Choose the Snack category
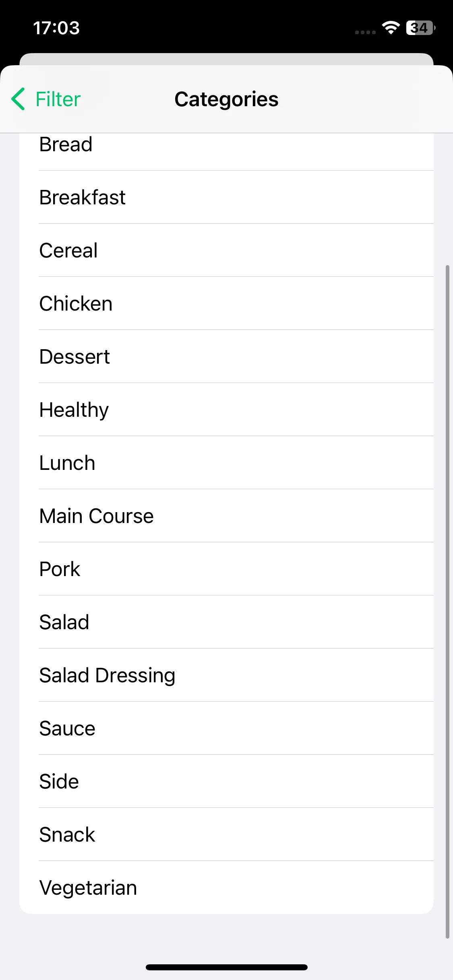This screenshot has width=453, height=980. [226, 834]
